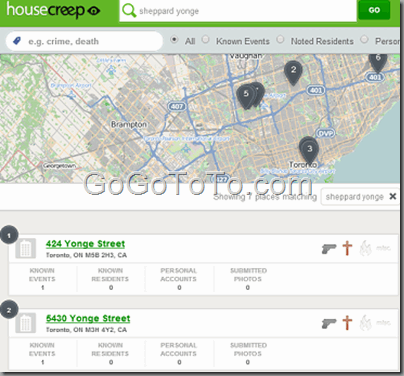The width and height of the screenshot is (404, 376).
Task: Click building thumbnail for 424 Yonge Street
Action: coord(26,248)
